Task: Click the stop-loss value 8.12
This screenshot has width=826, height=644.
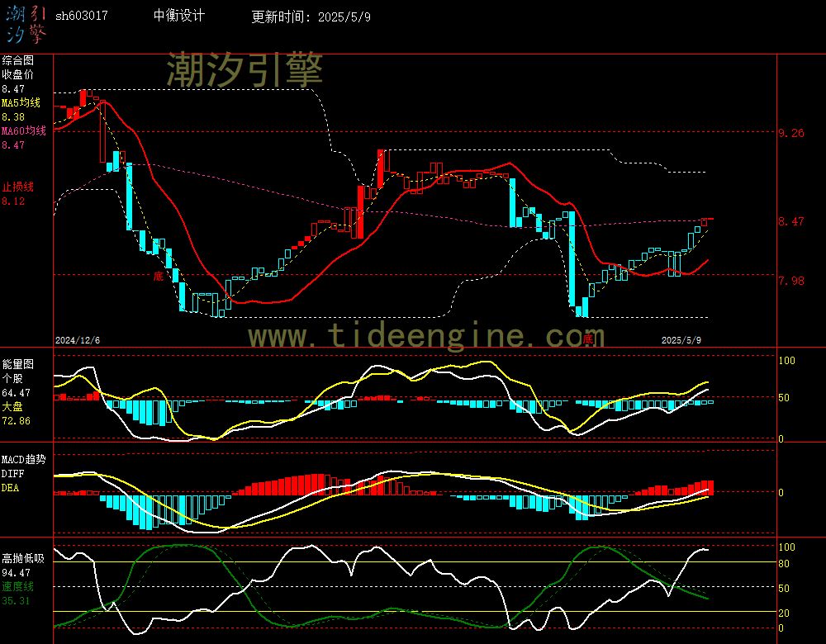Action: 13,201
